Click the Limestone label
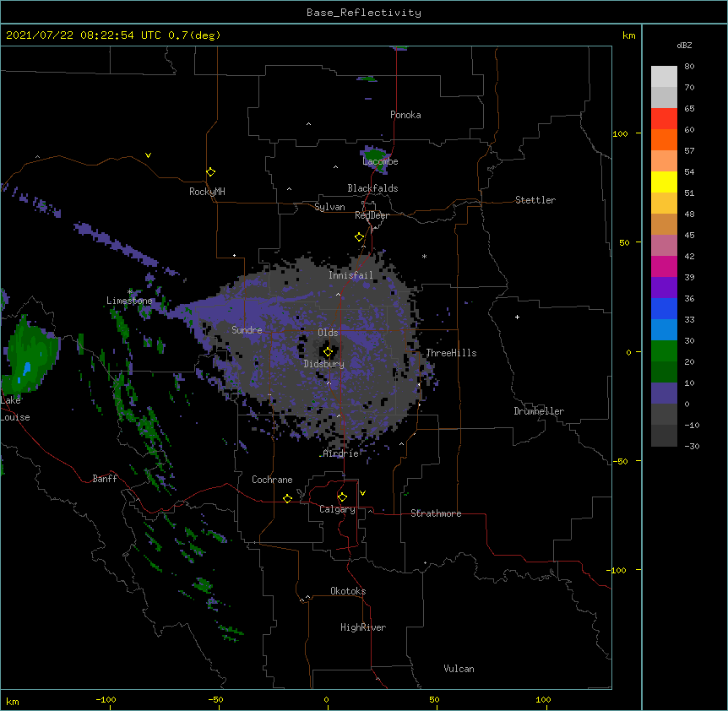This screenshot has height=711, width=728. pos(129,301)
